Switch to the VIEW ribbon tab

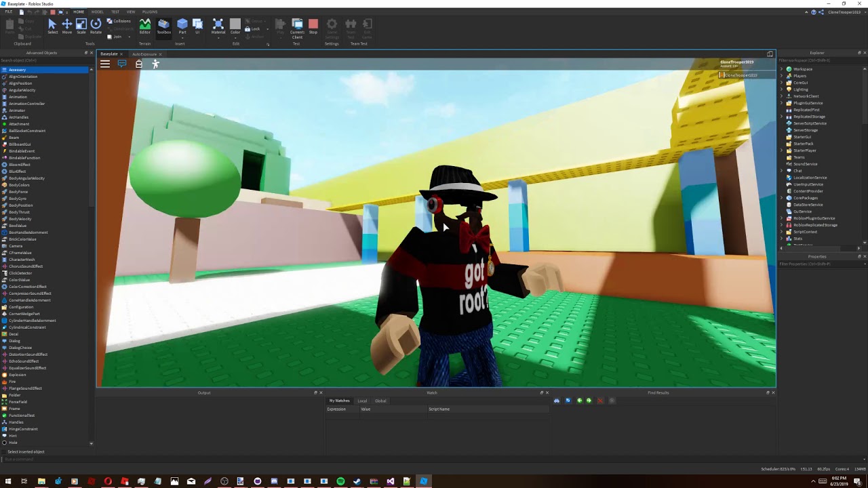[131, 12]
